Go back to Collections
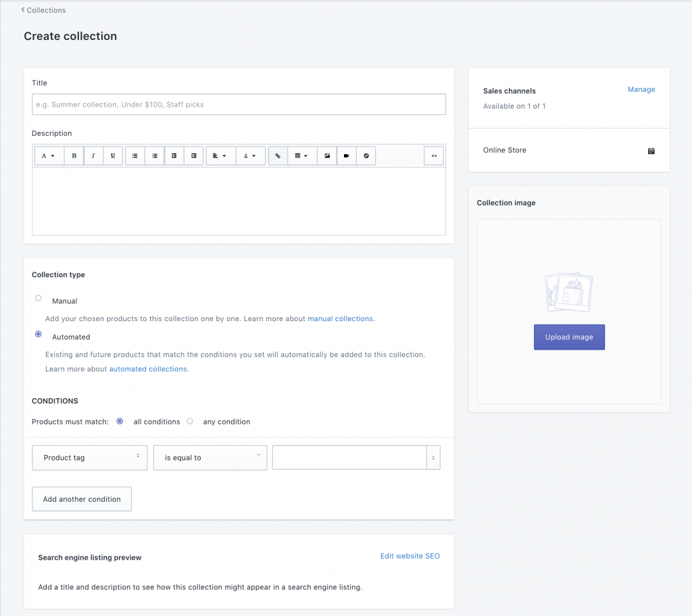 click(x=43, y=10)
